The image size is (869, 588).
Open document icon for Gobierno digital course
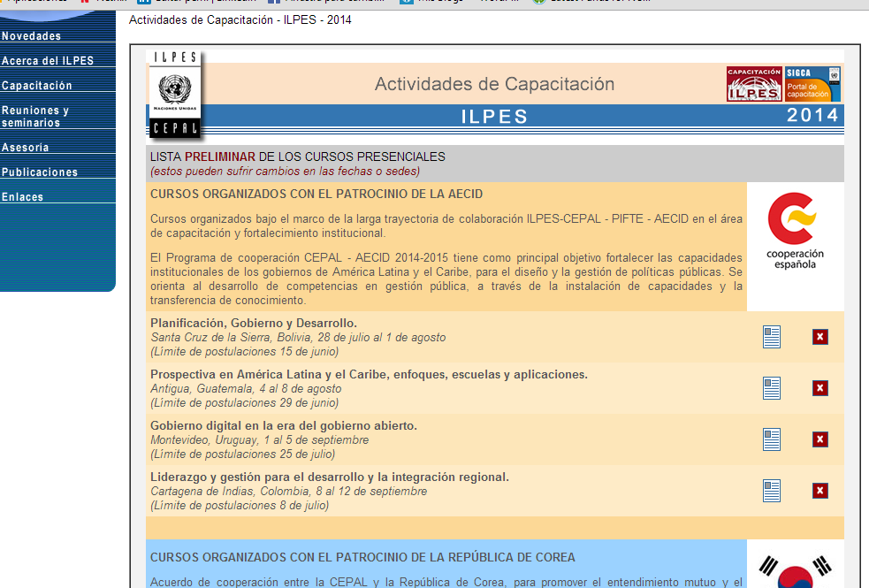[x=772, y=439]
